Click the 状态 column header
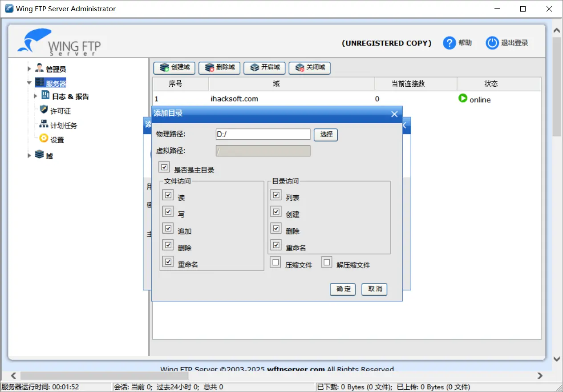This screenshot has height=392, width=563. pos(499,84)
